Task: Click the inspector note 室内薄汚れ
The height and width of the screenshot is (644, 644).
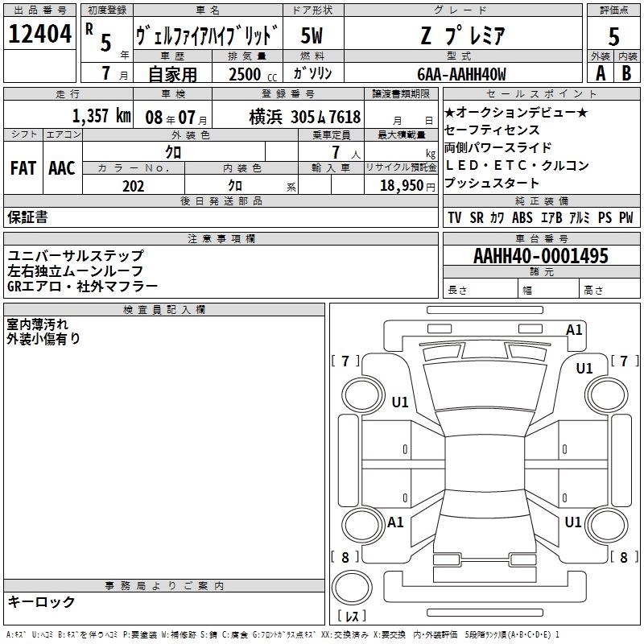Action: 37,324
